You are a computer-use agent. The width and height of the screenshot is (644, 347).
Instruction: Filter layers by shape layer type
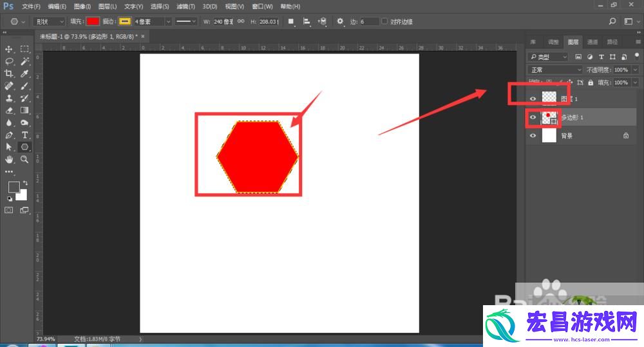(613, 57)
